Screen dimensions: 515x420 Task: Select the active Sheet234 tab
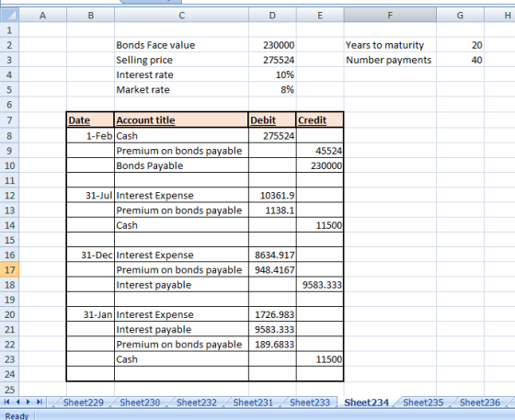pyautogui.click(x=366, y=403)
